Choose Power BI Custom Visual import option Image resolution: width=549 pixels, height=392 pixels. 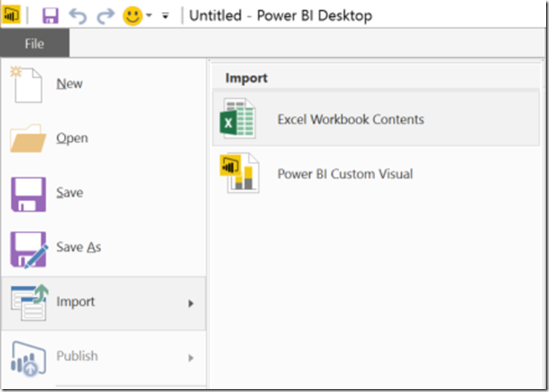click(376, 174)
